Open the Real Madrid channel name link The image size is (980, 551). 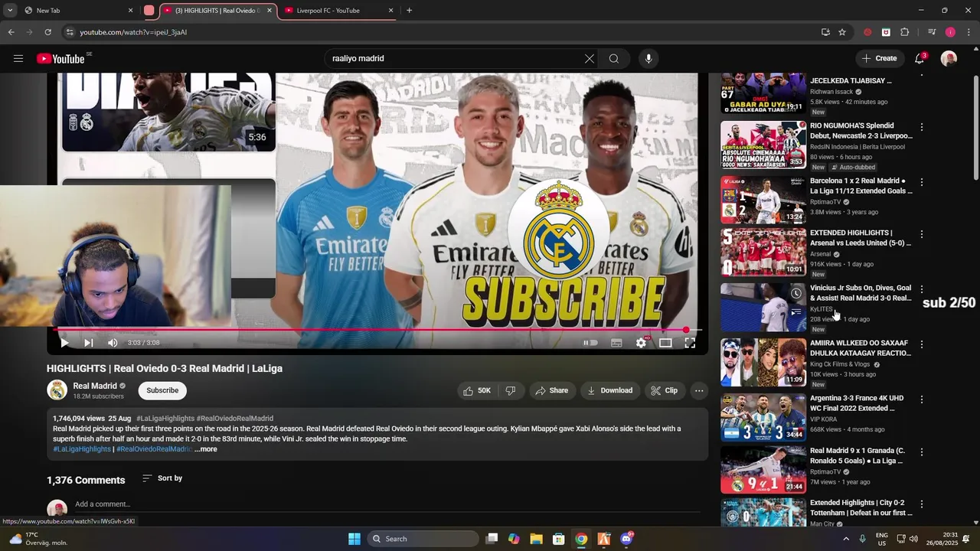(x=95, y=386)
